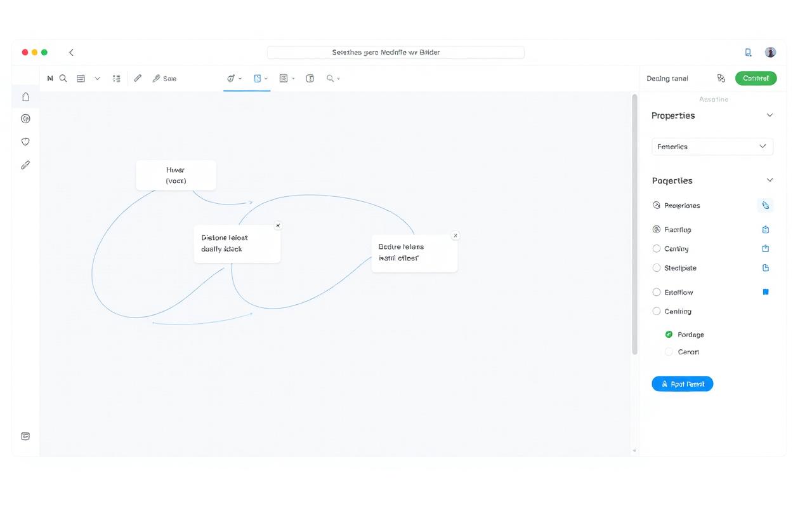Screen dimensions: 812x508
Task: Click the blue color swatch next to Estetflow
Action: click(x=765, y=291)
